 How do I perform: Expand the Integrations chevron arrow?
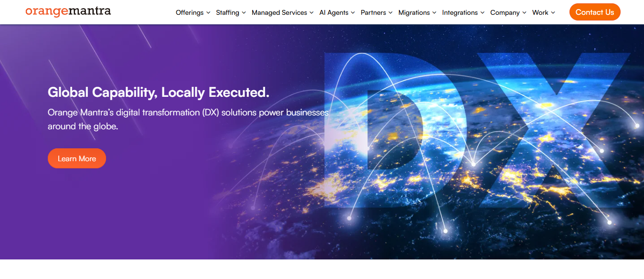click(x=483, y=13)
